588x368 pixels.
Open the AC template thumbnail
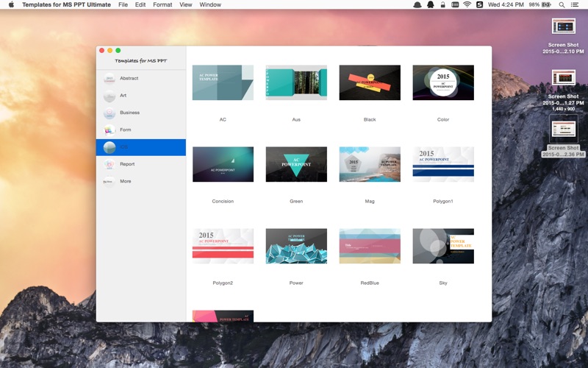(223, 82)
